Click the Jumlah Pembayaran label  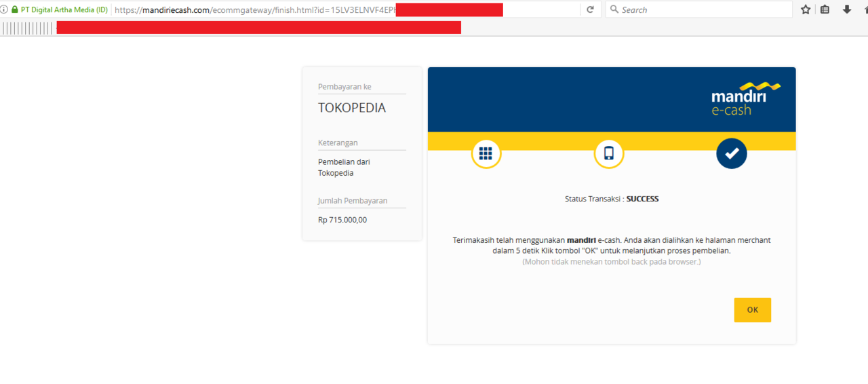pyautogui.click(x=353, y=201)
